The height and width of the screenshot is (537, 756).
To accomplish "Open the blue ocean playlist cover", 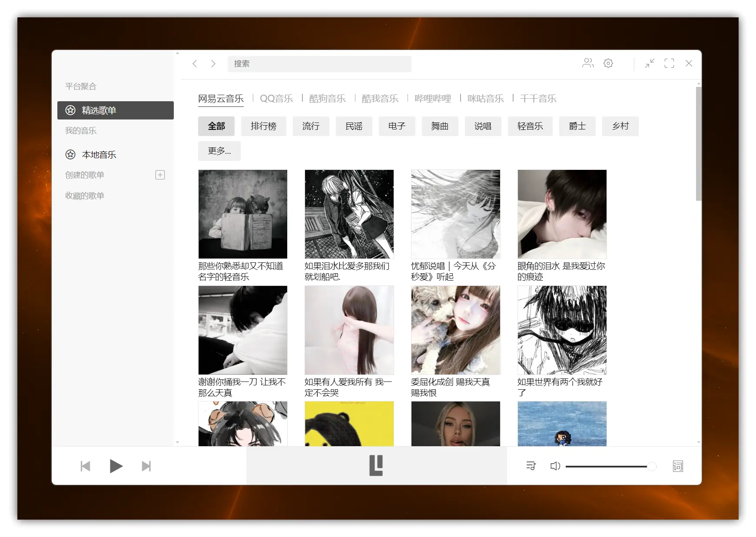I will click(x=562, y=424).
